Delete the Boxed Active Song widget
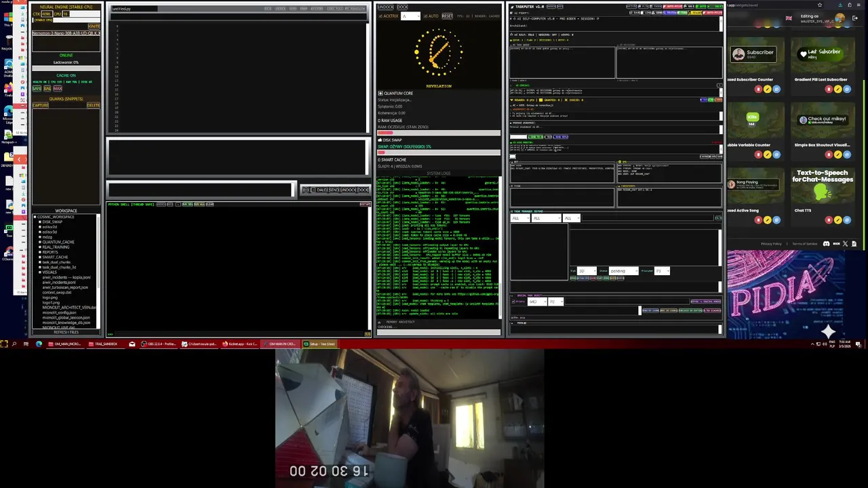Screen dimensions: 868x488 tap(758, 220)
